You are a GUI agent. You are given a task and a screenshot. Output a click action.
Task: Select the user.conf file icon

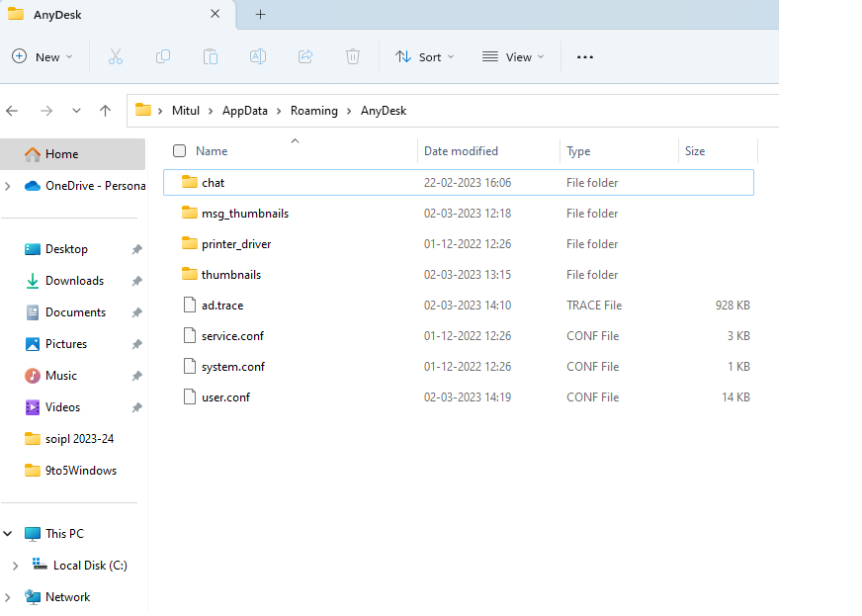click(190, 396)
